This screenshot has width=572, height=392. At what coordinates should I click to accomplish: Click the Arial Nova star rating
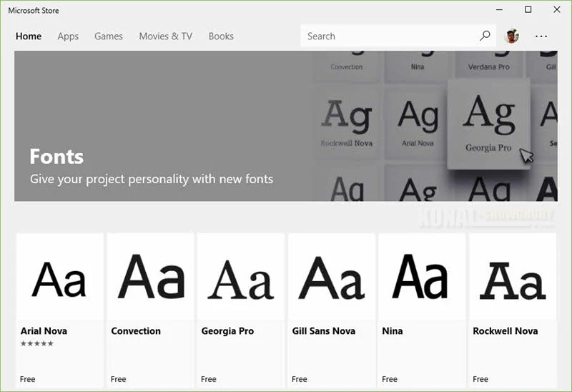(37, 343)
